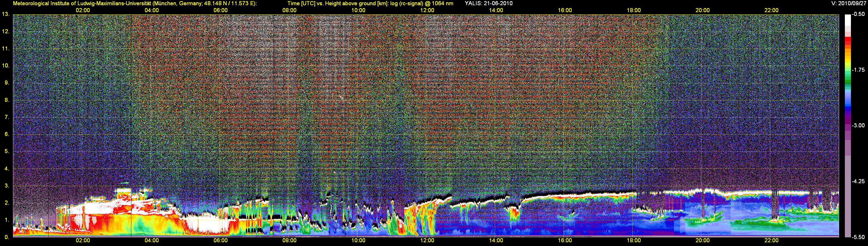Click the 14:00 label on the bottom time axis
The height and width of the screenshot is (246, 868).
tap(496, 241)
